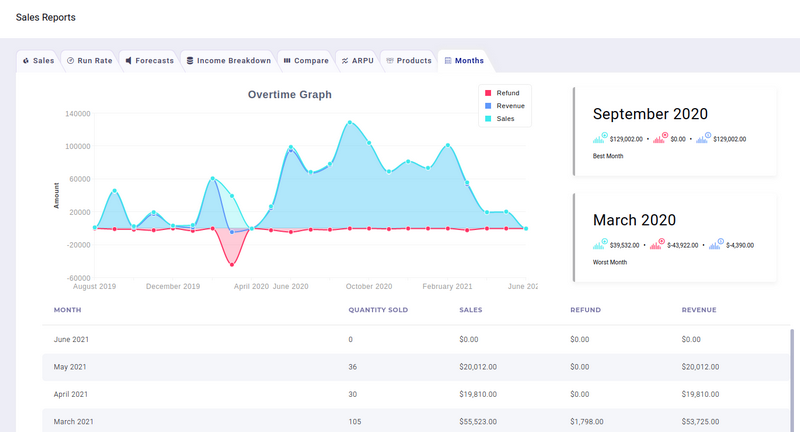Viewport: 800px width, 432px height.
Task: Select the Income Breakdown tab
Action: point(229,61)
